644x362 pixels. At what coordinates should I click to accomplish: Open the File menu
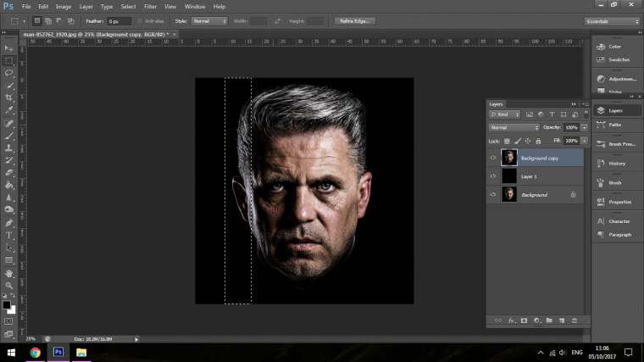point(26,7)
